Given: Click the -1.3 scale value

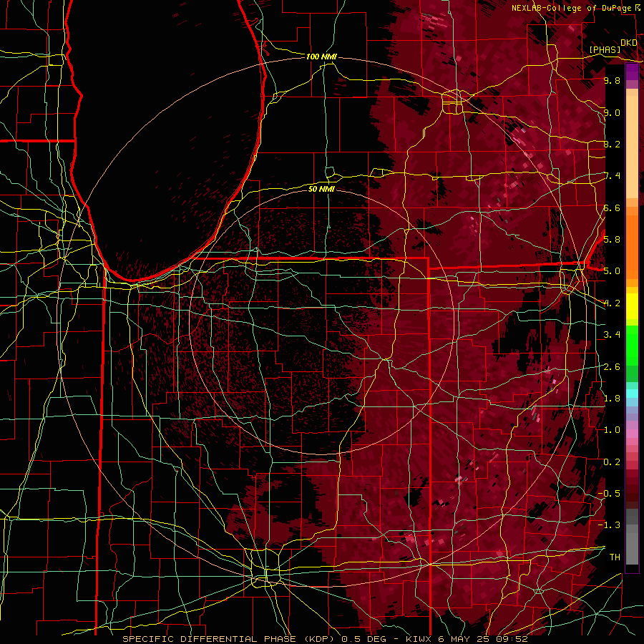Looking at the screenshot, I should coord(609,525).
